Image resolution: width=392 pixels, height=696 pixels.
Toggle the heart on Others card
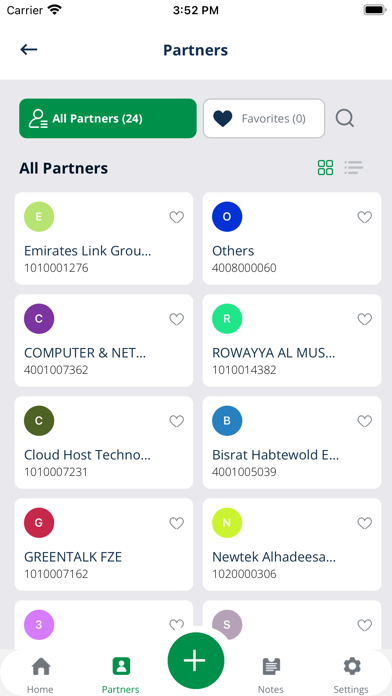[x=365, y=217]
